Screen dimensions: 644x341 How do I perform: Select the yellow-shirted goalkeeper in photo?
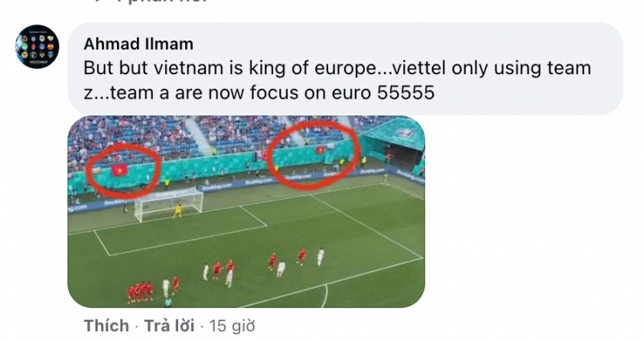(x=178, y=210)
